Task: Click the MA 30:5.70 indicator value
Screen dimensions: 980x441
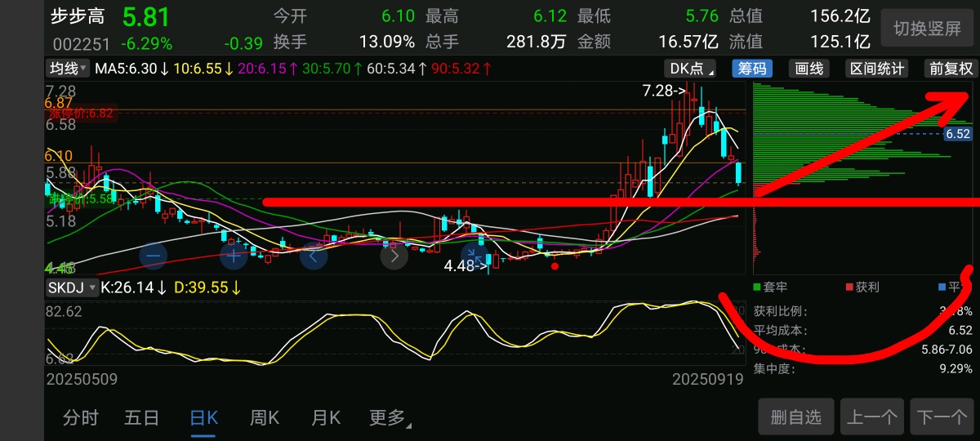Action: pos(332,69)
